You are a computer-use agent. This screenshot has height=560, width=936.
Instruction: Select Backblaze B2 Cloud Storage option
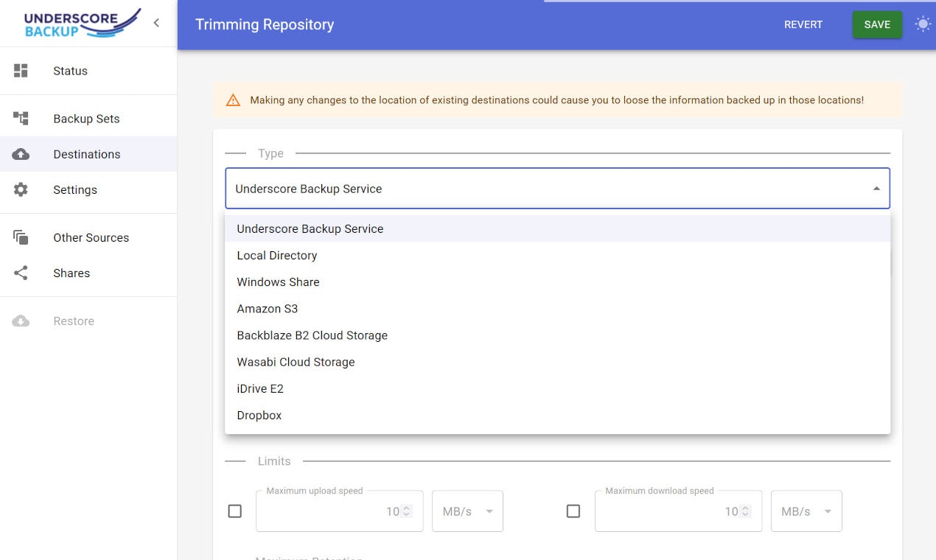tap(558, 335)
